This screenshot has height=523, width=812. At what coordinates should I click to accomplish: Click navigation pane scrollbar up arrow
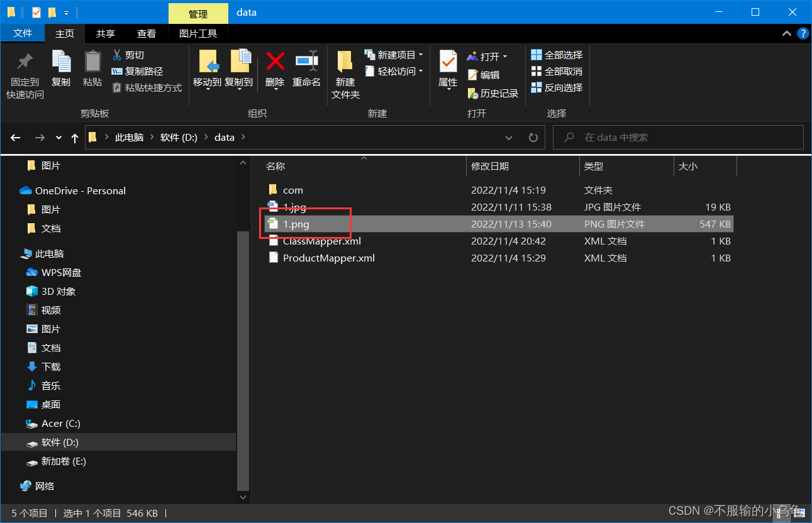click(243, 163)
